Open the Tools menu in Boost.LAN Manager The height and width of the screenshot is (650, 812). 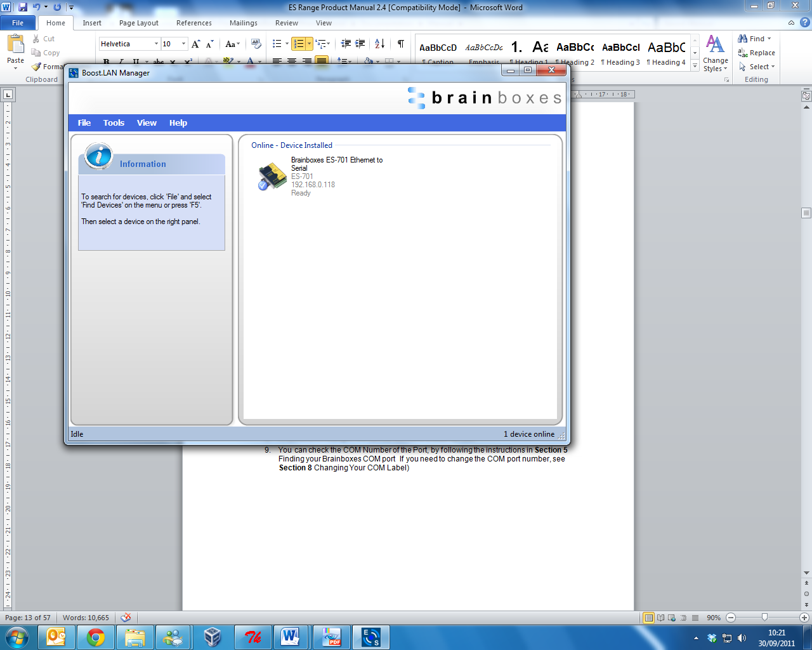114,123
